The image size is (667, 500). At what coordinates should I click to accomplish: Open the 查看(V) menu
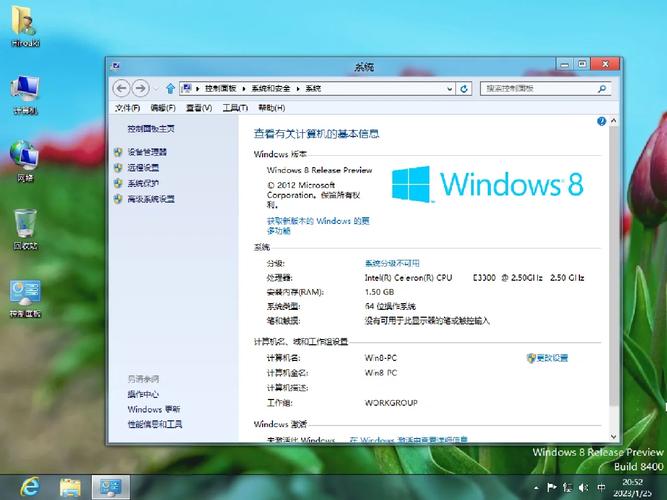coord(199,108)
